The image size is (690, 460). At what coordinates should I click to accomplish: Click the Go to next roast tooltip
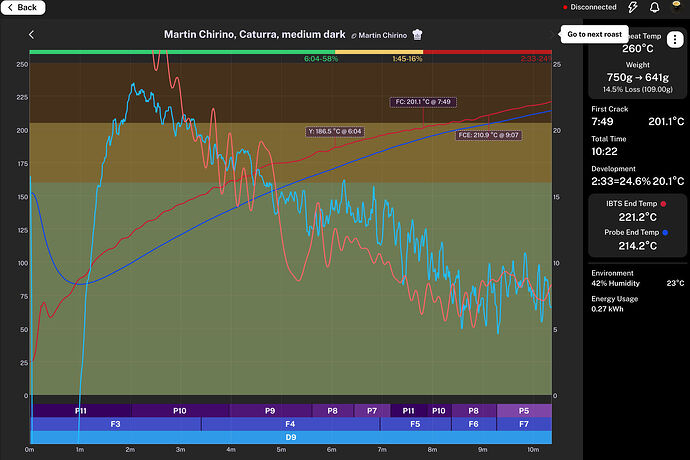596,34
